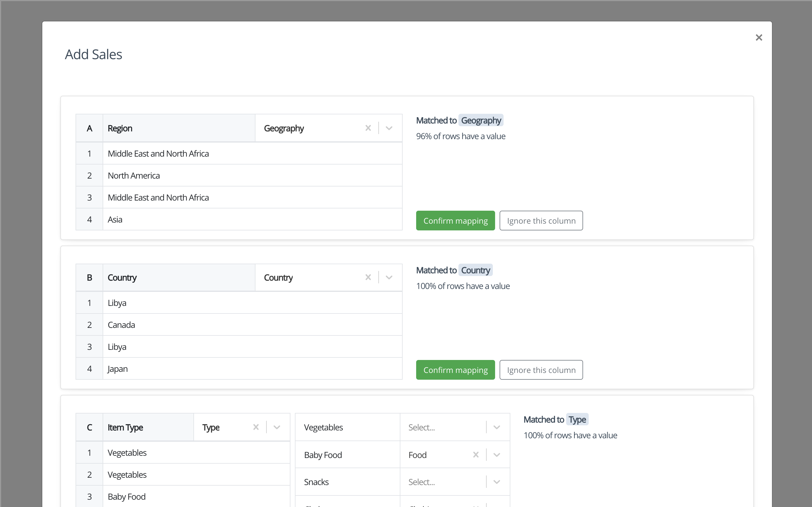Confirm mapping for the Region column

coord(455,221)
